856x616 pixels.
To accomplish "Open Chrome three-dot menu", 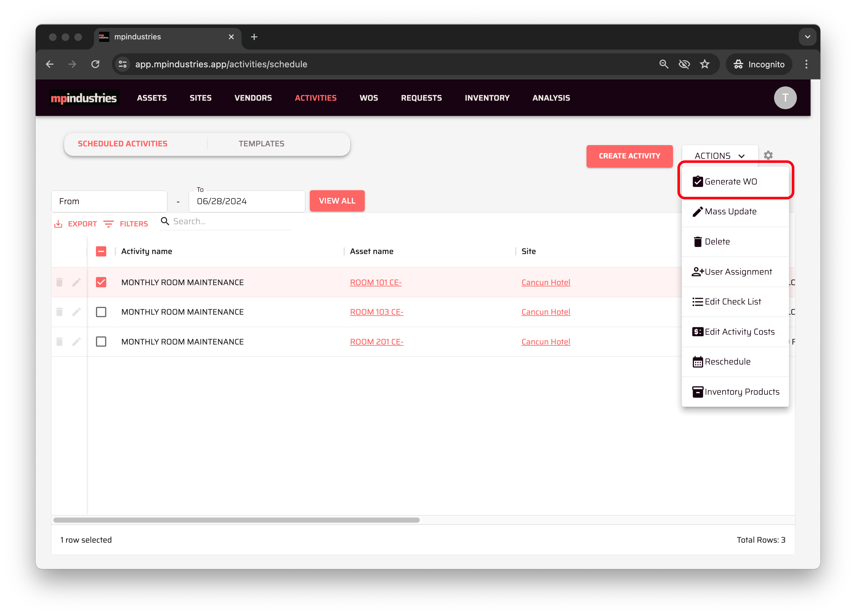I will coord(806,64).
